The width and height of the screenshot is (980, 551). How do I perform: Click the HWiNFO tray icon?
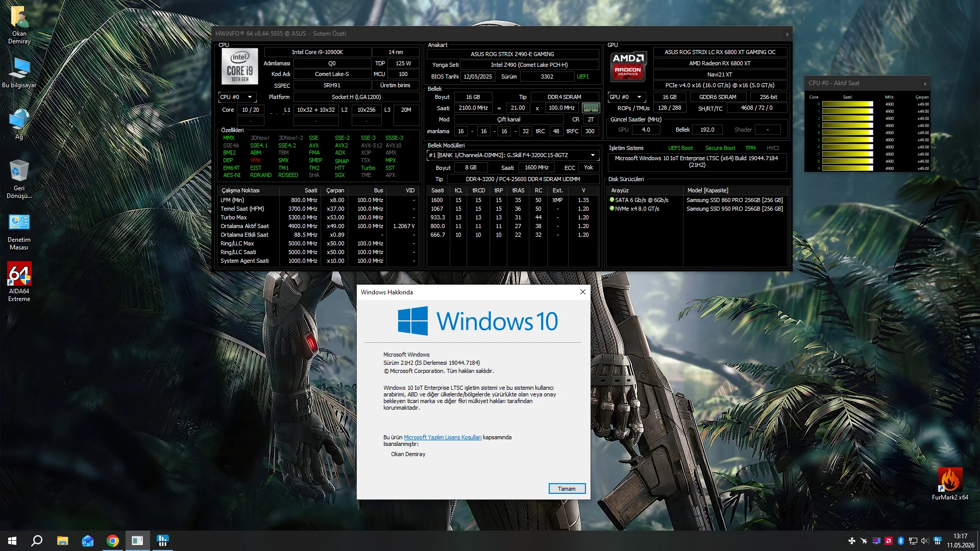pos(937,541)
